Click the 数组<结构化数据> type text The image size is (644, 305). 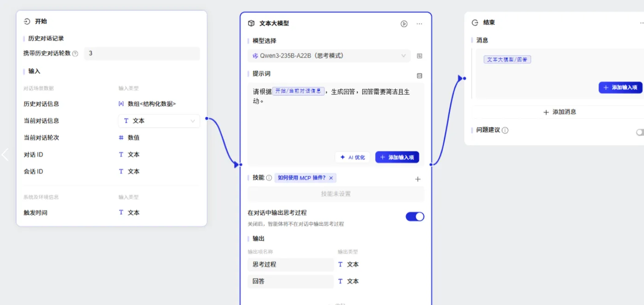point(152,104)
